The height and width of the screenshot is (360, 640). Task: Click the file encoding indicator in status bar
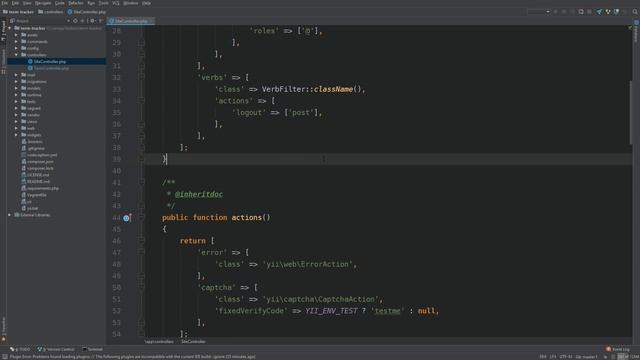click(566, 357)
